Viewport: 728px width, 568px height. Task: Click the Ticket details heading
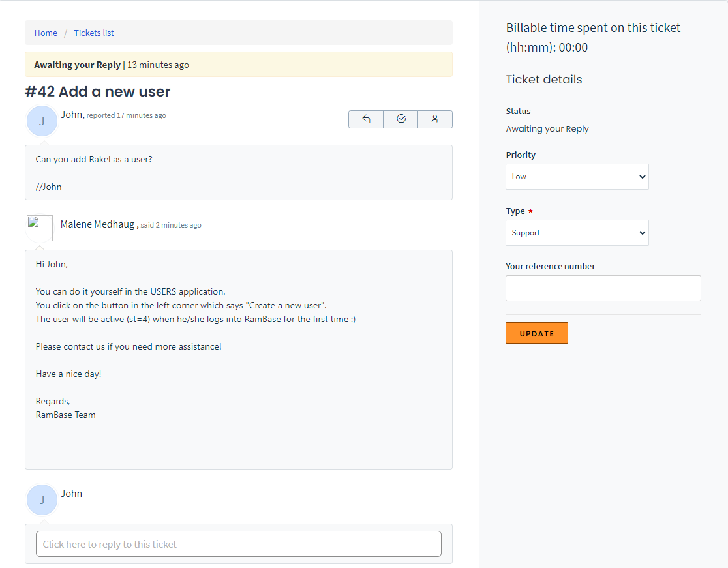click(544, 79)
